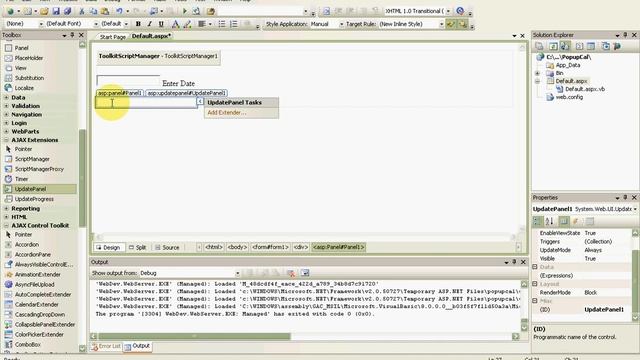Viewport: 640px width, 360px height.
Task: Open the (Default Font) dropdown
Action: [x=96, y=24]
